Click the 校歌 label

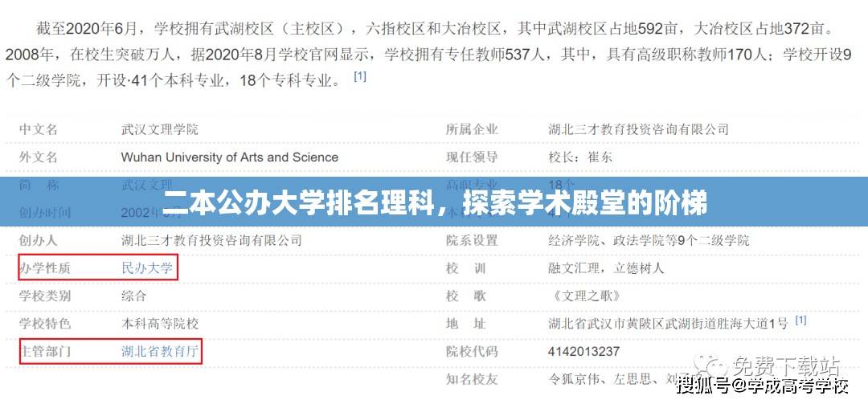click(466, 296)
